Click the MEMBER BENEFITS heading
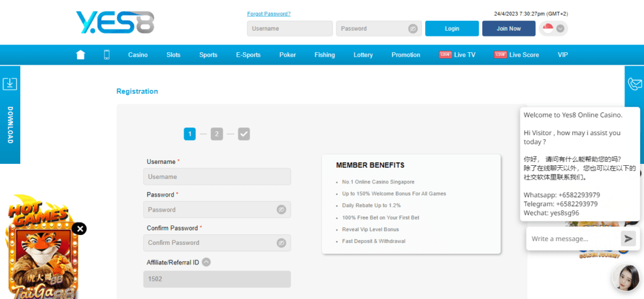Image resolution: width=644 pixels, height=299 pixels. [x=370, y=165]
